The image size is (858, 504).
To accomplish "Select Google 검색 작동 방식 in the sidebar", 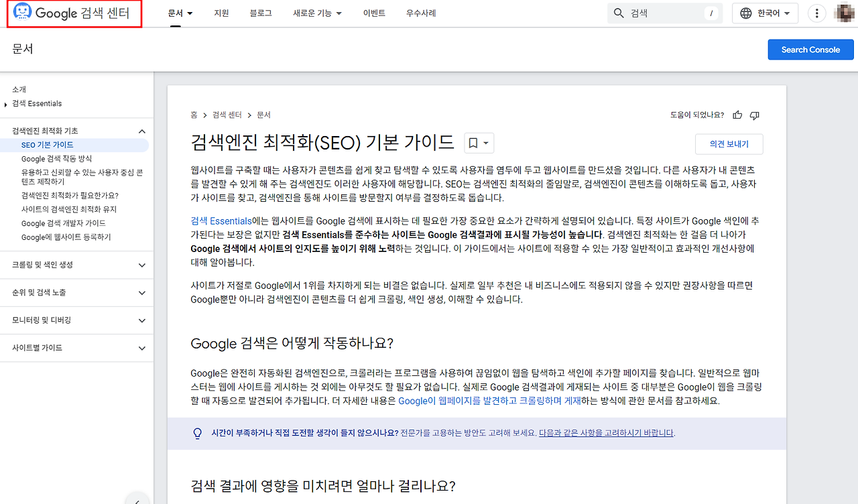I will point(56,159).
